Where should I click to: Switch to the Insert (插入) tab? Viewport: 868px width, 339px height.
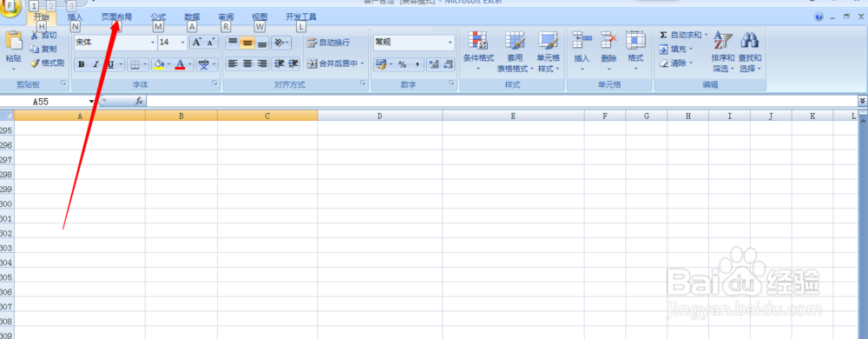pyautogui.click(x=75, y=17)
